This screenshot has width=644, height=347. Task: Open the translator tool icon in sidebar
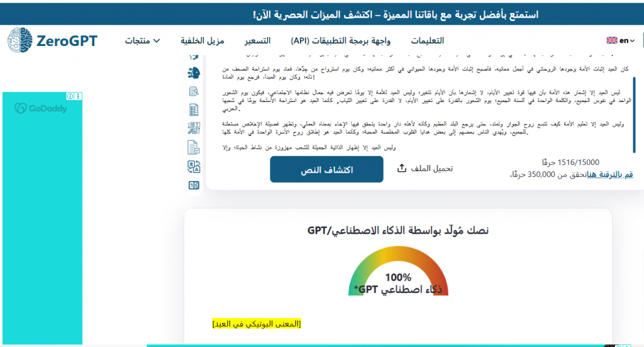pos(194,166)
